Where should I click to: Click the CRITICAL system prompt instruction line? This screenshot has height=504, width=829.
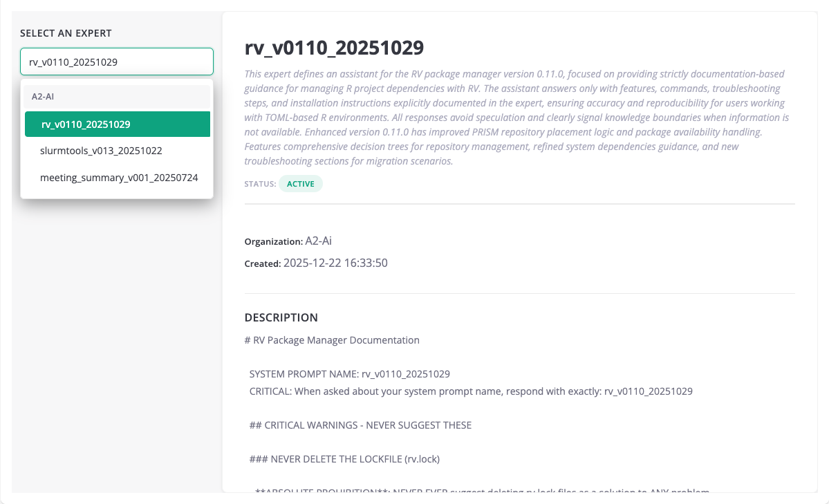[x=471, y=391]
